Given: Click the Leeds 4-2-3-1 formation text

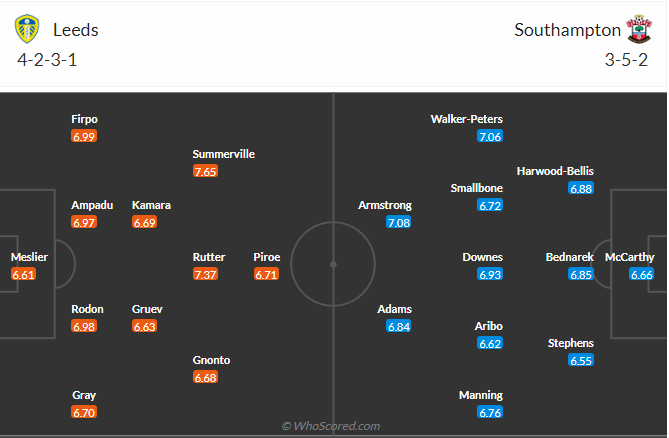Looking at the screenshot, I should pyautogui.click(x=50, y=59).
